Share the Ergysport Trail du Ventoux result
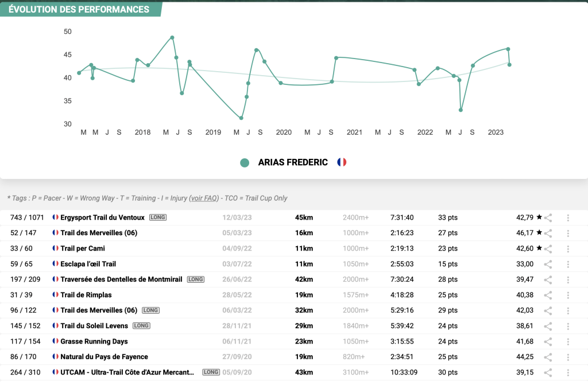The width and height of the screenshot is (588, 382). coord(548,218)
